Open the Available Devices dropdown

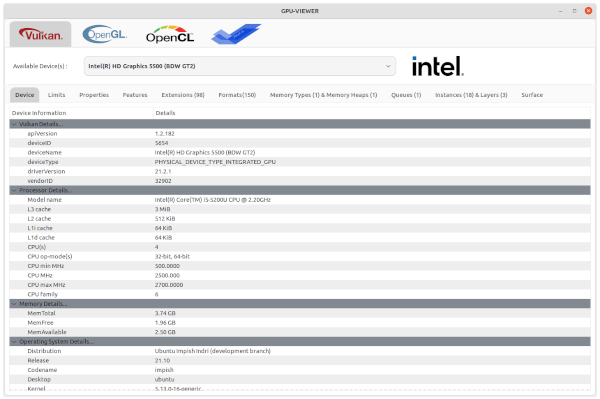click(240, 66)
